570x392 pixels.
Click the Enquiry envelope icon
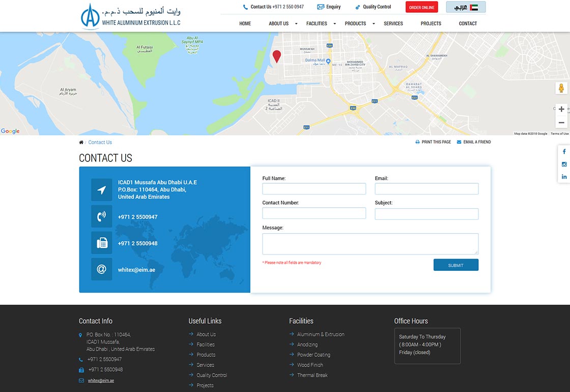pyautogui.click(x=321, y=7)
